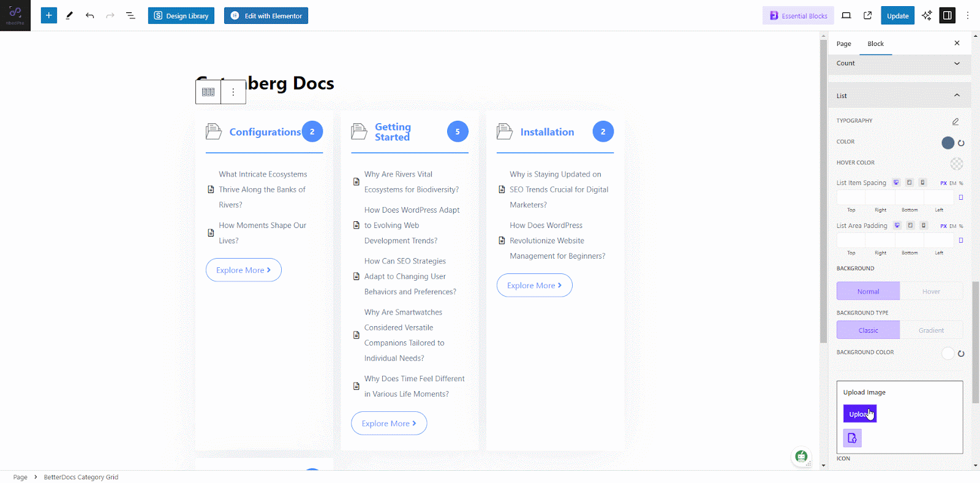980x483 pixels.
Task: Click the Update button
Action: 897,16
